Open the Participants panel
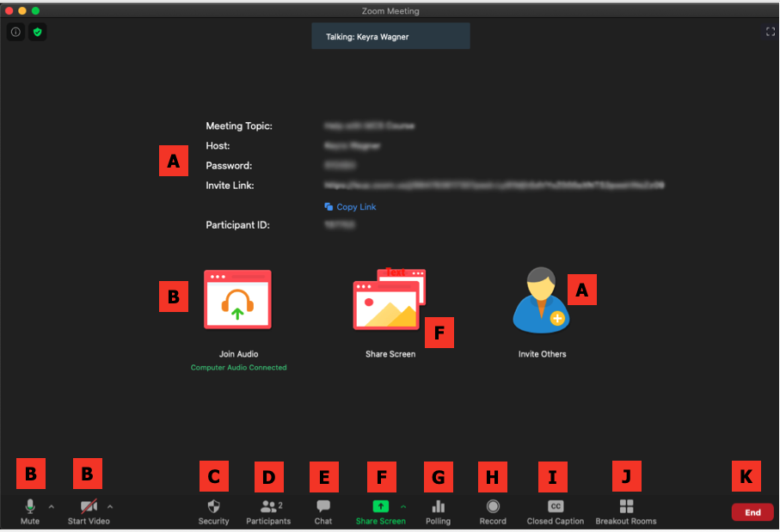Image resolution: width=780 pixels, height=532 pixels. point(268,512)
